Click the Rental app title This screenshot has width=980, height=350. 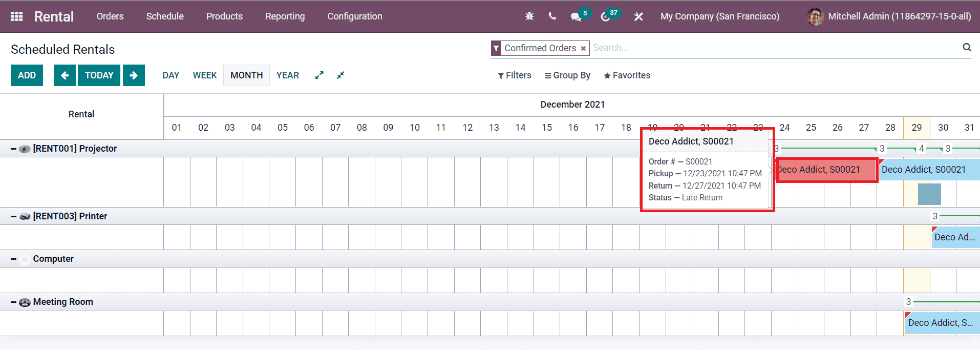[54, 16]
